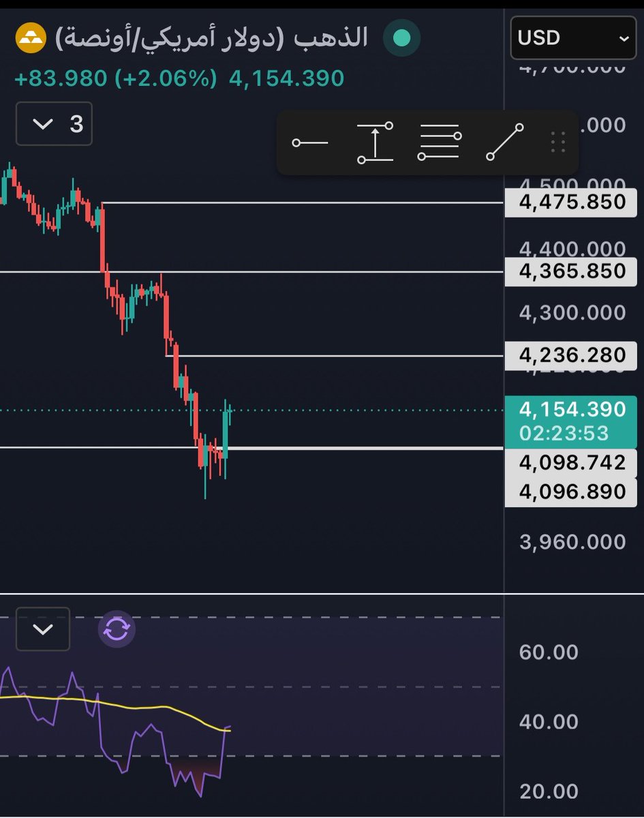Expand the RSI pane legend chevron

pos(43,628)
